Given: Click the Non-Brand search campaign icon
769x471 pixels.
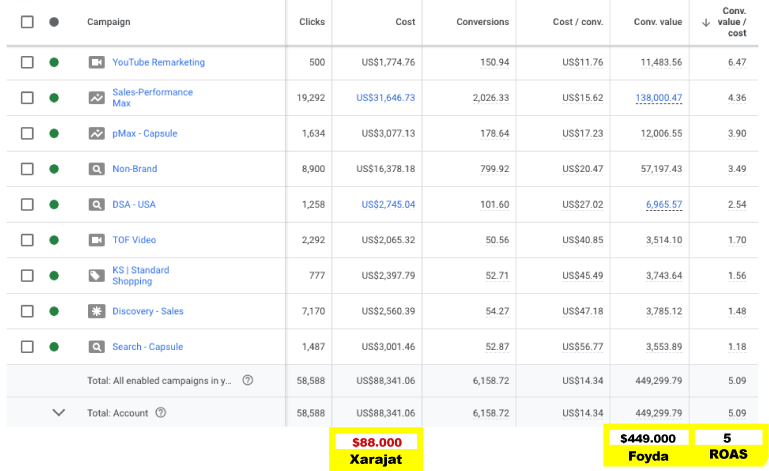Looking at the screenshot, I should pos(96,169).
